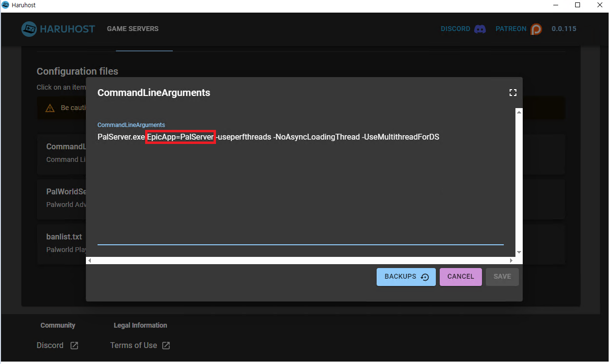
Task: Click the external-link icon beside Discord footer
Action: (x=74, y=346)
